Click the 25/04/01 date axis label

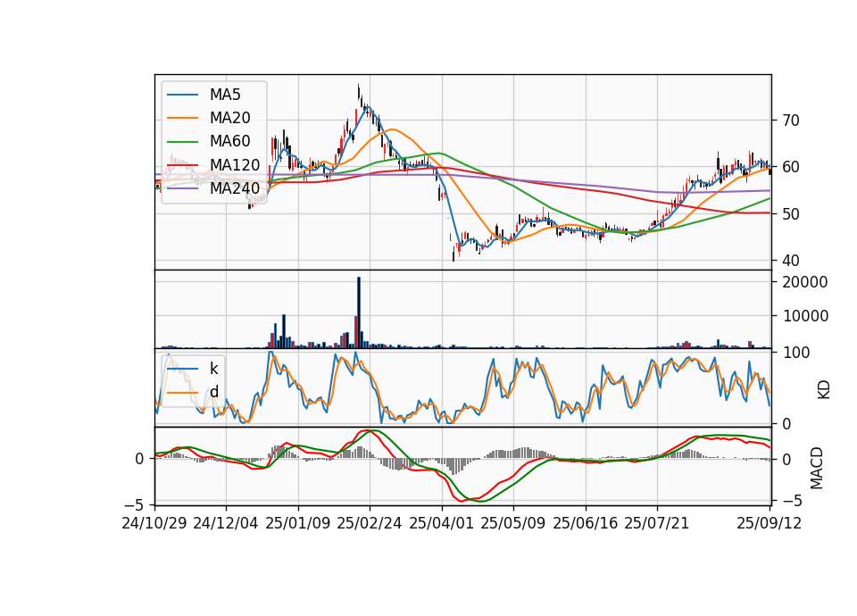[442, 524]
